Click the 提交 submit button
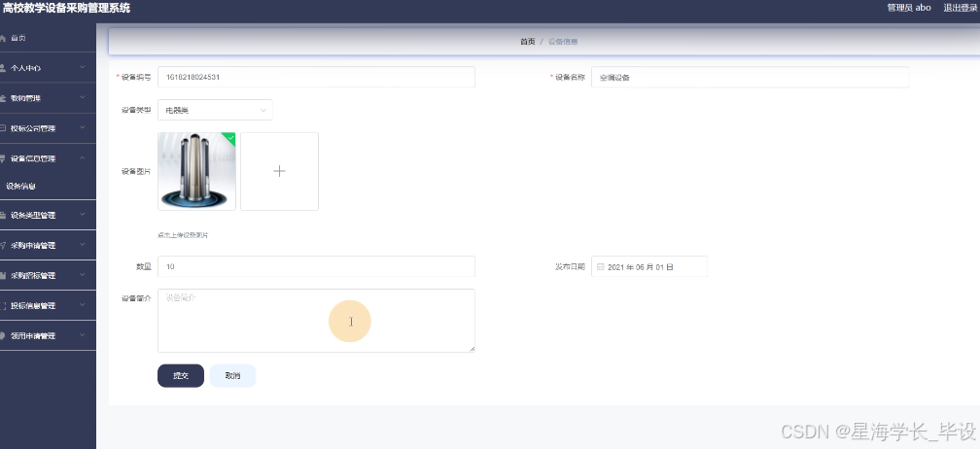 (181, 376)
